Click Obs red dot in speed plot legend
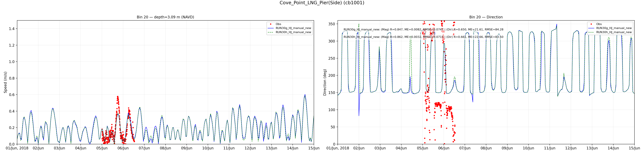The width and height of the screenshot is (644, 154). tap(271, 24)
